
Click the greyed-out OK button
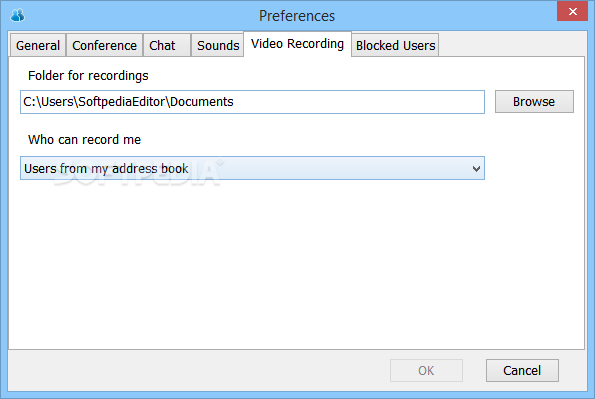pos(426,371)
